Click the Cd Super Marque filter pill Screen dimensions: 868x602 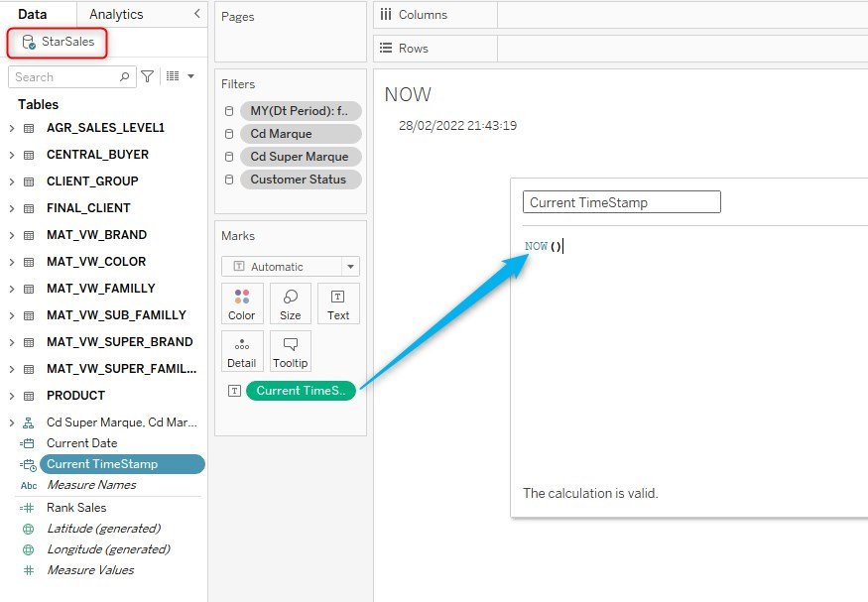[301, 157]
